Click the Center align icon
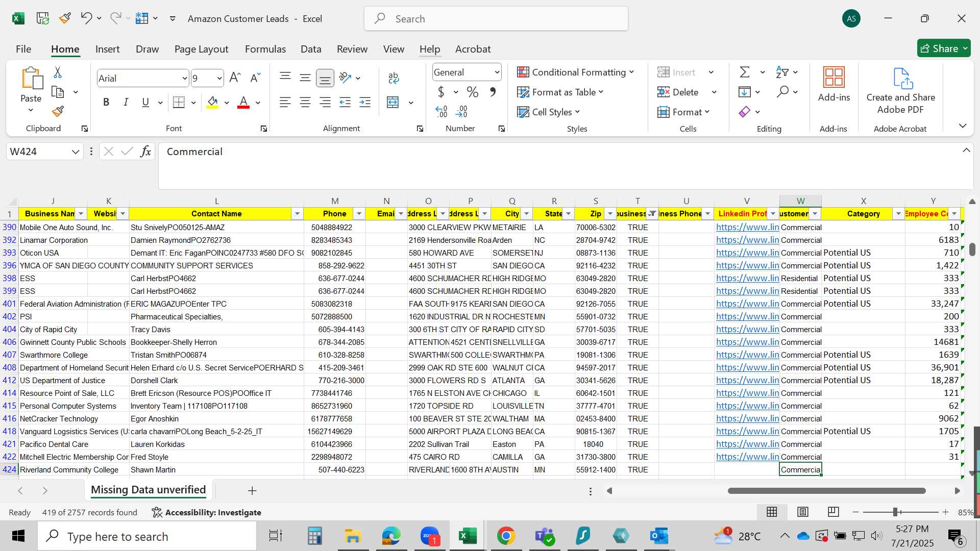 point(305,103)
